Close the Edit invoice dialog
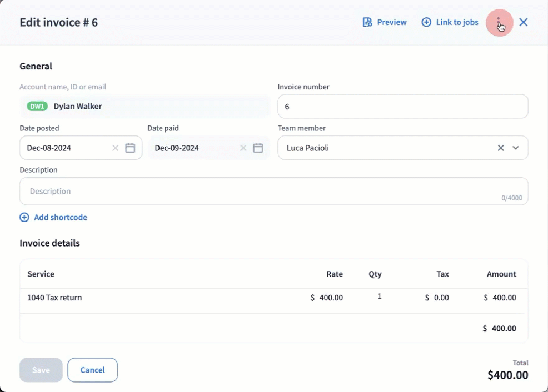The height and width of the screenshot is (392, 548). tap(524, 22)
